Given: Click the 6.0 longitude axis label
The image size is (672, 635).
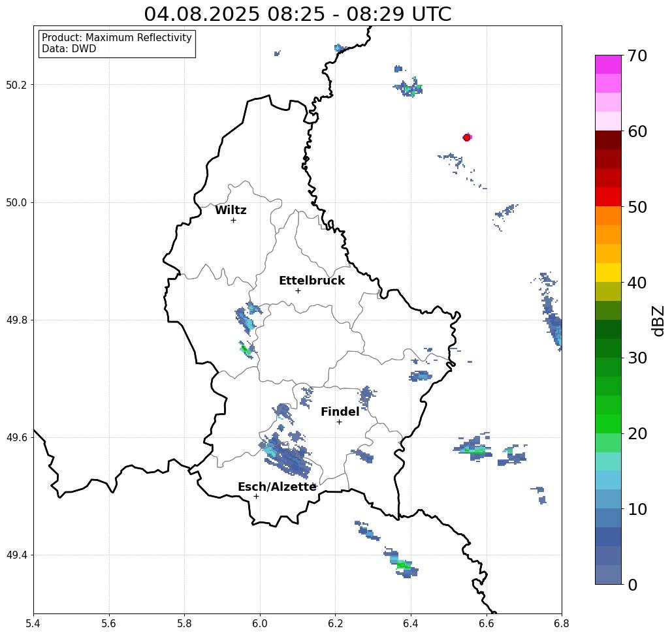Looking at the screenshot, I should point(260,623).
